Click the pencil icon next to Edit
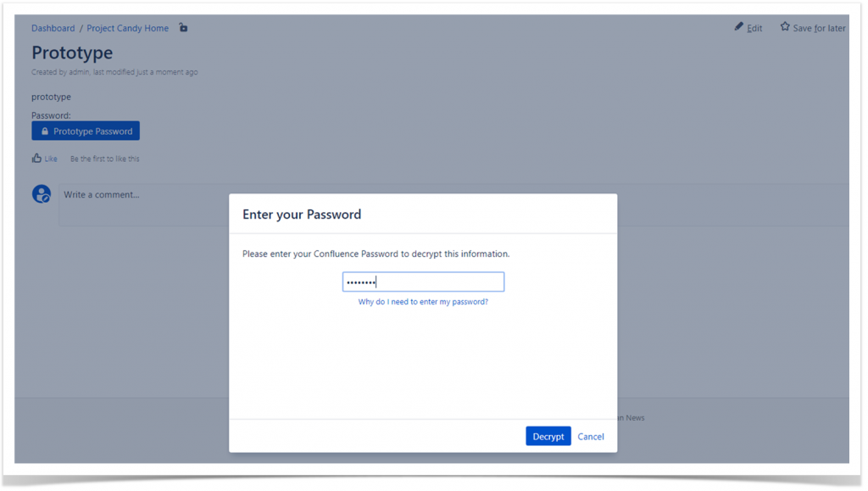The height and width of the screenshot is (491, 868). point(738,27)
